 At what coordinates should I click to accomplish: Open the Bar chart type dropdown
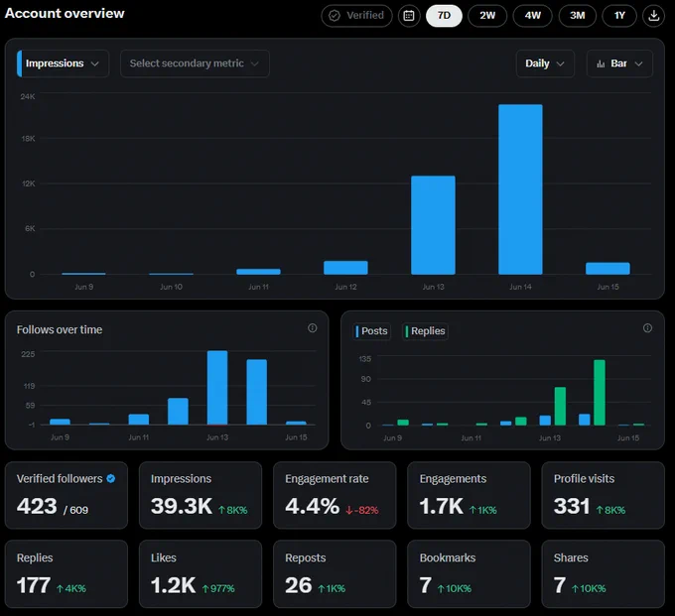[619, 63]
